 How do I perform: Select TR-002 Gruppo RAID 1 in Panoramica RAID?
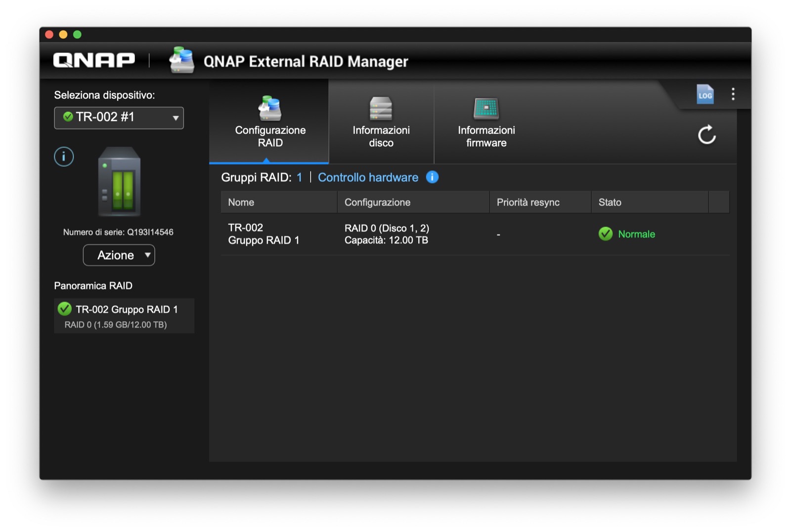[124, 316]
